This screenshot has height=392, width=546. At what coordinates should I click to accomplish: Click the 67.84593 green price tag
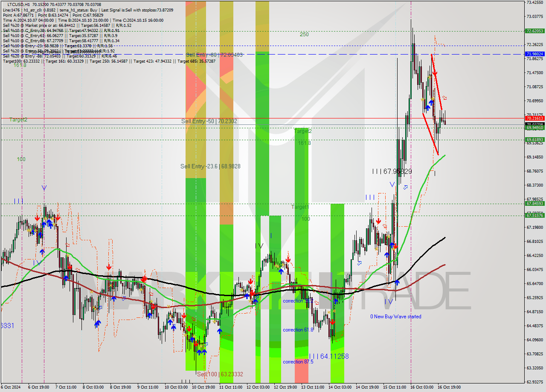(535, 204)
